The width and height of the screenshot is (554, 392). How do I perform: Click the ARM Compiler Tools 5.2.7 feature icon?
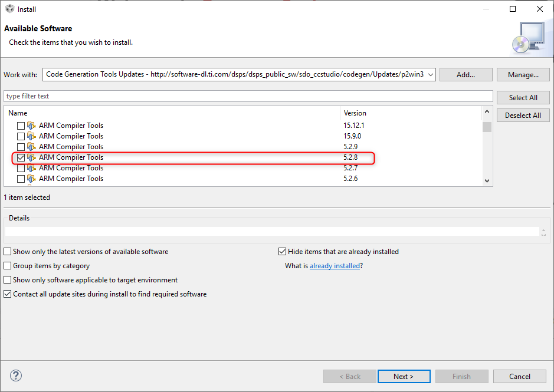click(x=31, y=168)
